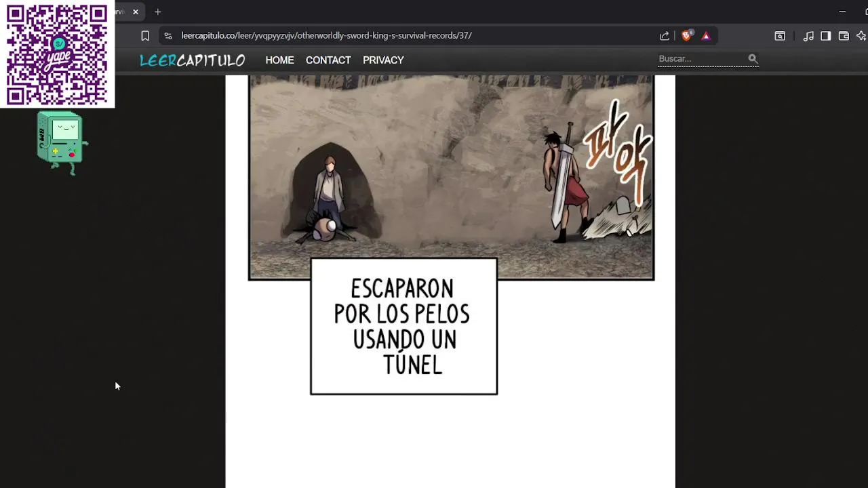Close the current browser tab
868x488 pixels.
pyautogui.click(x=136, y=12)
